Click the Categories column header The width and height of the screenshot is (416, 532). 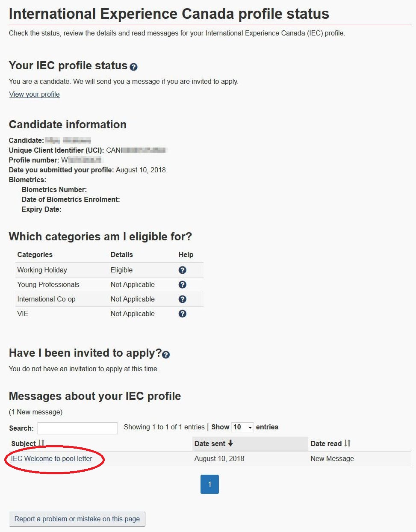(x=35, y=254)
